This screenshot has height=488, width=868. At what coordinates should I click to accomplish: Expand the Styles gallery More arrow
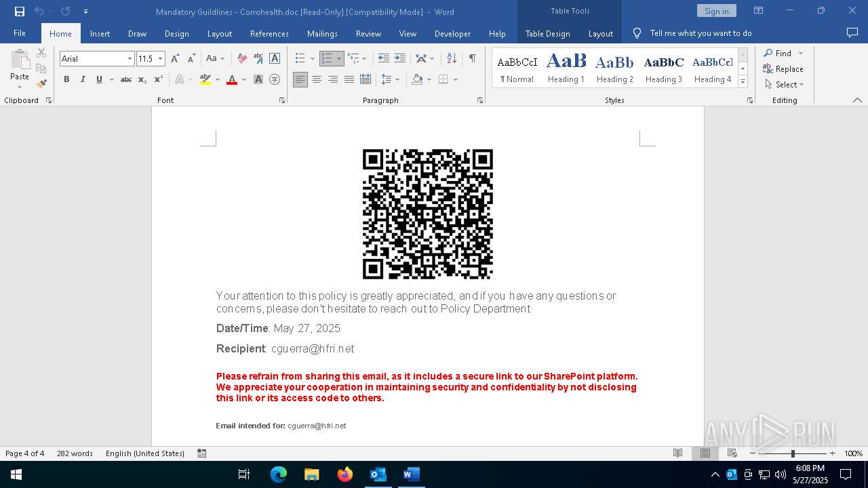click(743, 81)
